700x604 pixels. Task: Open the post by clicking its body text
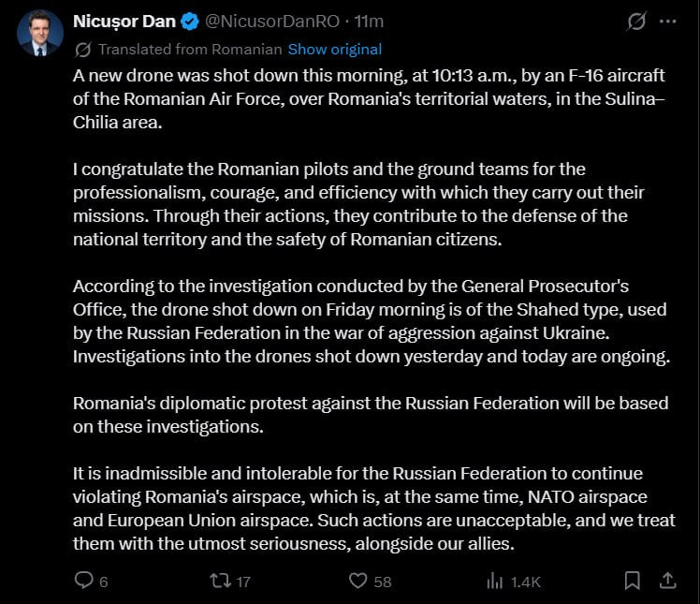[374, 310]
